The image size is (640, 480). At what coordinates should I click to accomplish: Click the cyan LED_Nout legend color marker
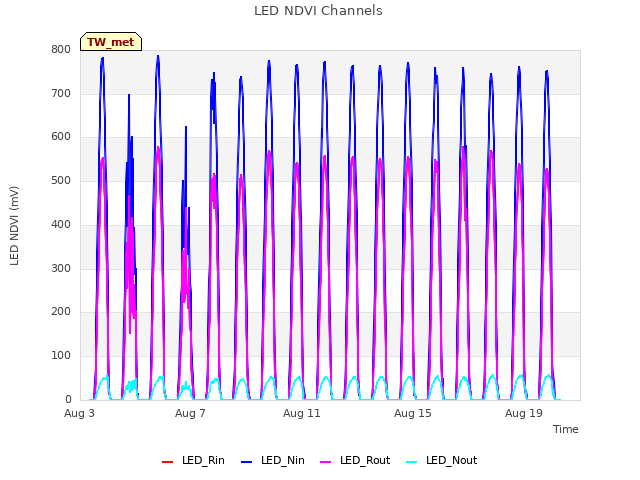[412, 462]
